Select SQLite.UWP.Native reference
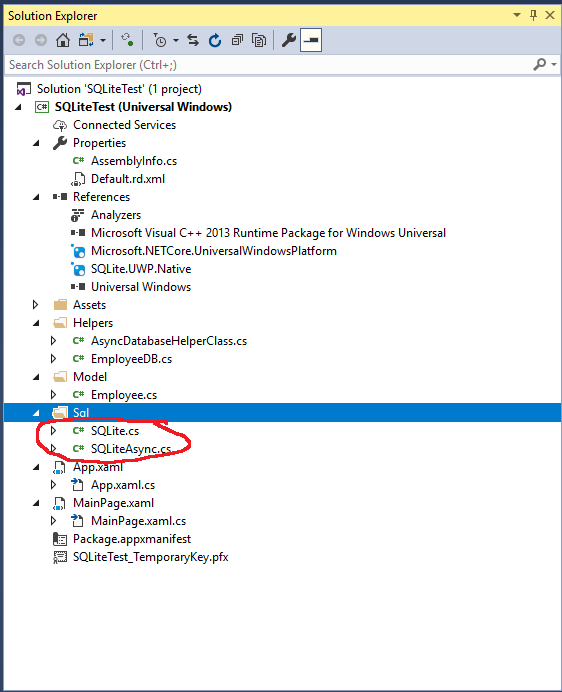 (x=140, y=269)
